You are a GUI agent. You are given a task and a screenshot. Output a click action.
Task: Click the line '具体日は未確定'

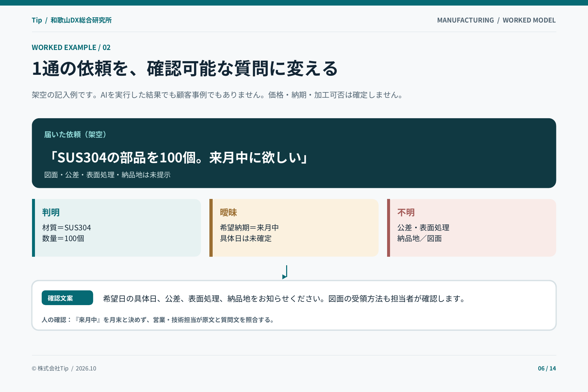pos(246,238)
